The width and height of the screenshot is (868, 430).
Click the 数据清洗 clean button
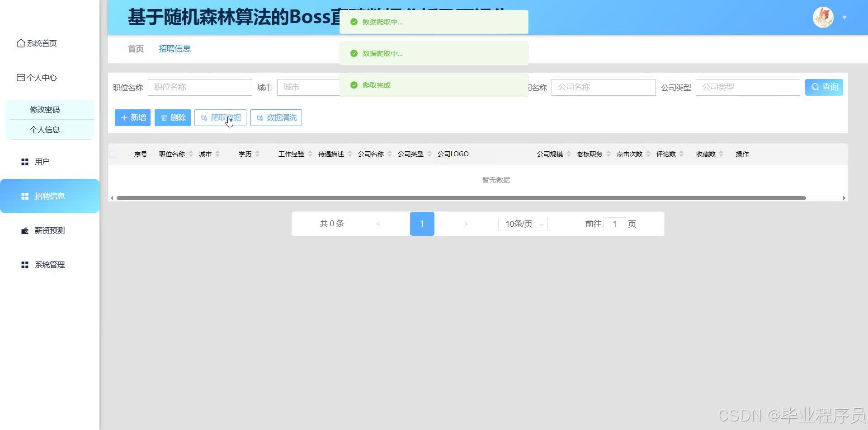276,118
